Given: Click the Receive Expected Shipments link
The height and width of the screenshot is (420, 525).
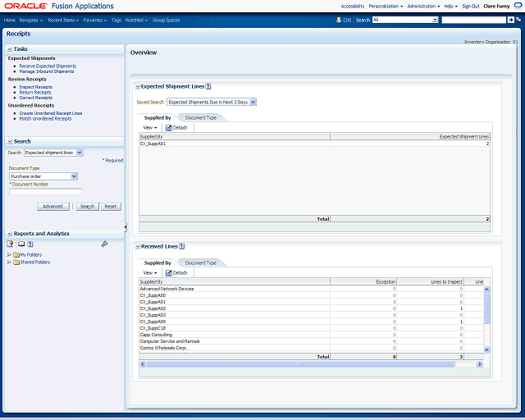Looking at the screenshot, I should 48,66.
